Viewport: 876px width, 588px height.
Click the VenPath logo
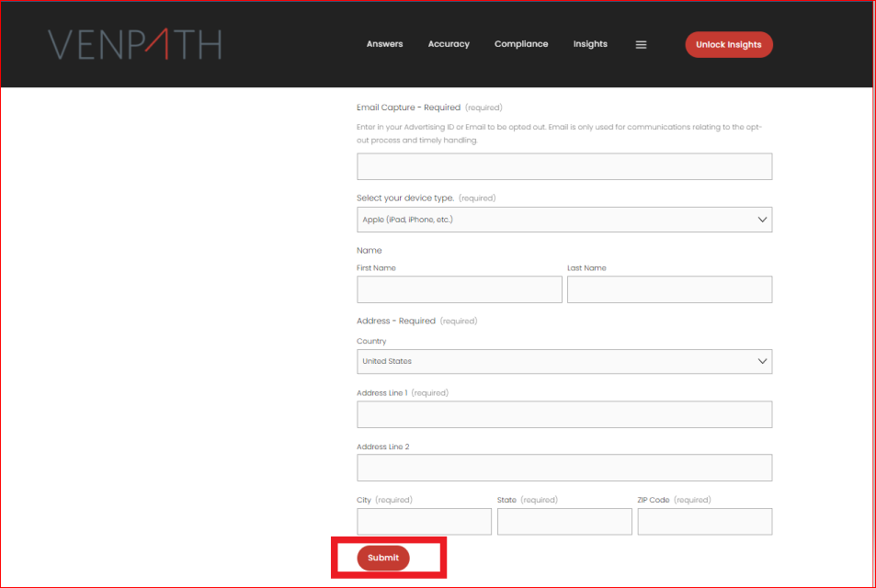click(x=134, y=44)
